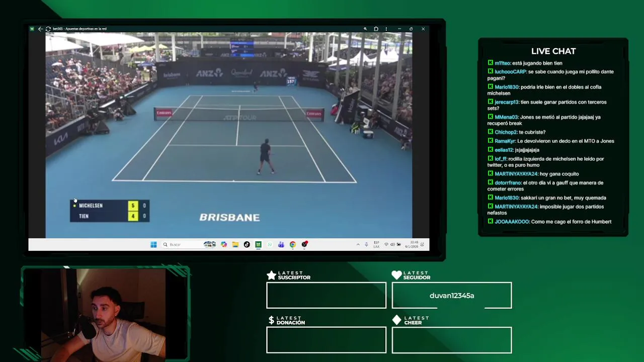Click the 'hoy gana coquito' chat message
Image resolution: width=644 pixels, height=362 pixels.
(x=533, y=174)
